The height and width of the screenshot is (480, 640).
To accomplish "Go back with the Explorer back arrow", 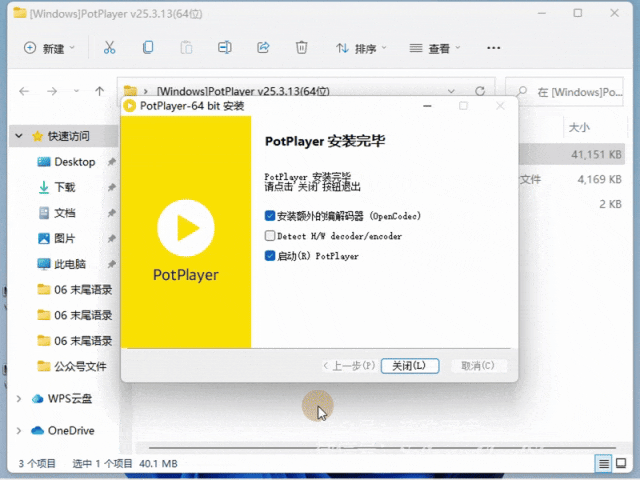I will tap(24, 91).
